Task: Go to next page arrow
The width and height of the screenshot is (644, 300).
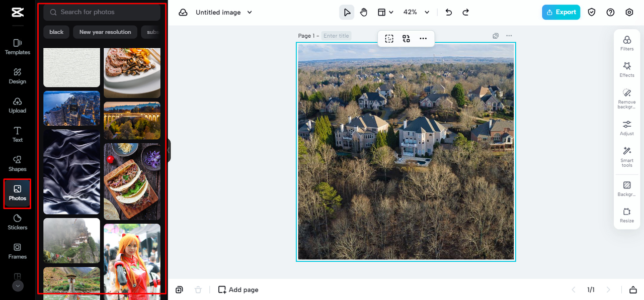Action: click(608, 289)
